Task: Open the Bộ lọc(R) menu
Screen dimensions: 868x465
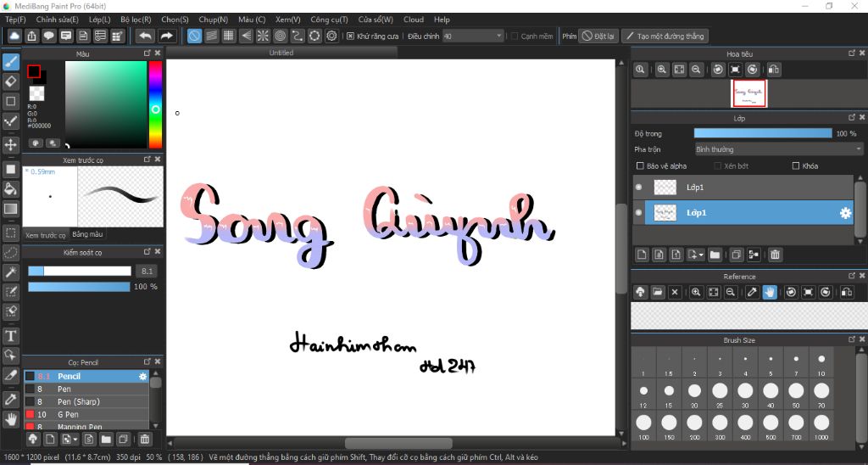Action: 136,20
